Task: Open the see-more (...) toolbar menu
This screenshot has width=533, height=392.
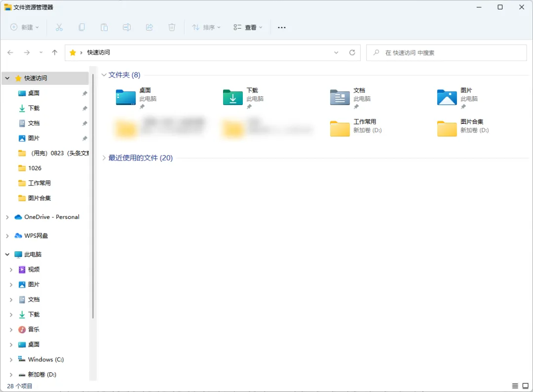Action: pos(282,28)
